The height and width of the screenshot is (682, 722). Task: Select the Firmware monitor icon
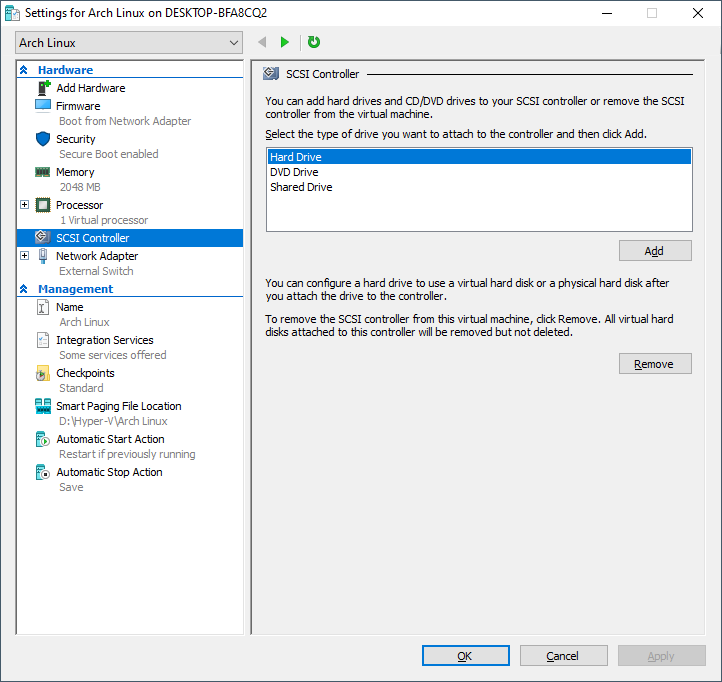tap(43, 105)
